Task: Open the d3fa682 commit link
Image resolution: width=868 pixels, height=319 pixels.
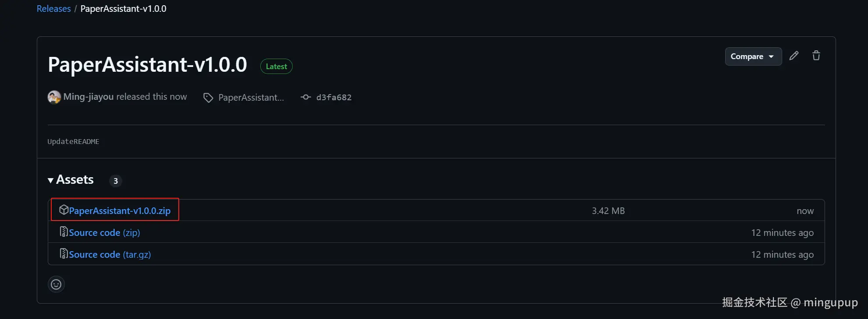Action: (334, 98)
